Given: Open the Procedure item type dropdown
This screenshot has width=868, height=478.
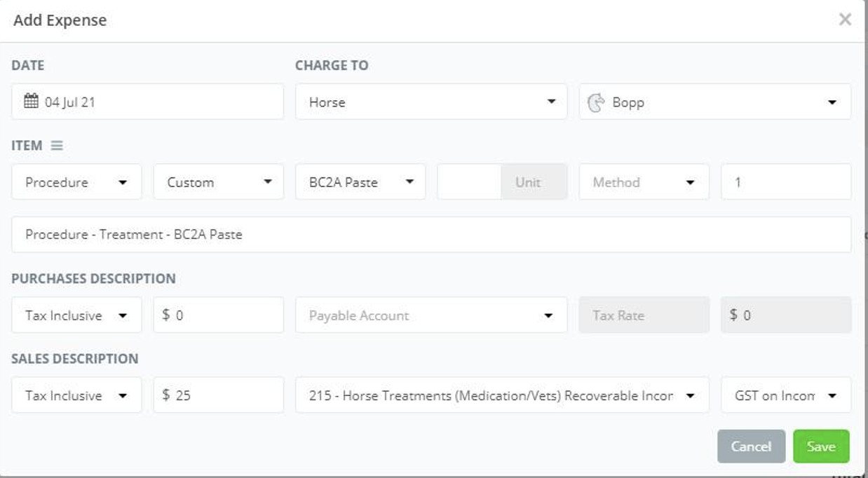Looking at the screenshot, I should [76, 182].
